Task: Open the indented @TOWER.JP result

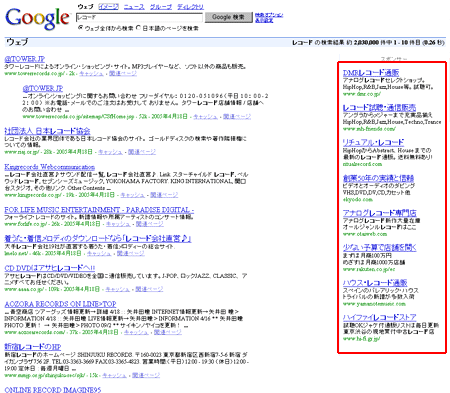Action: pyautogui.click(x=43, y=88)
